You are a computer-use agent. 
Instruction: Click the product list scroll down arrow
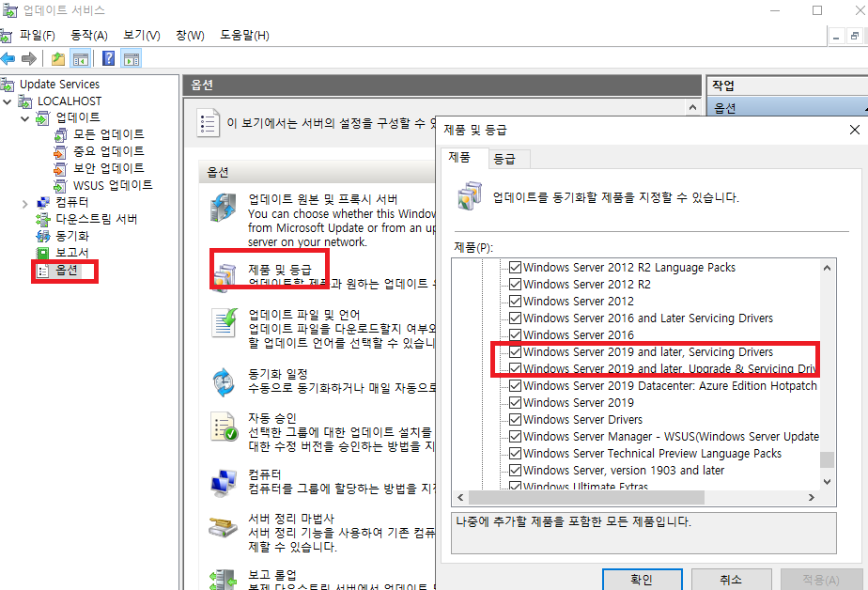point(827,482)
